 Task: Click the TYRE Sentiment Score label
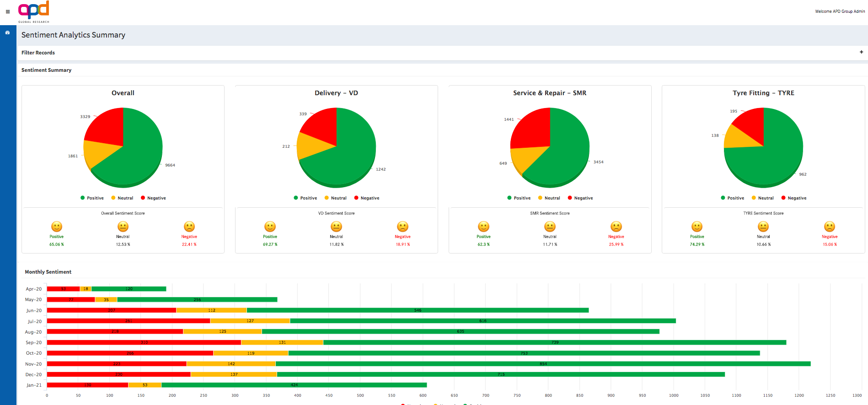(763, 213)
